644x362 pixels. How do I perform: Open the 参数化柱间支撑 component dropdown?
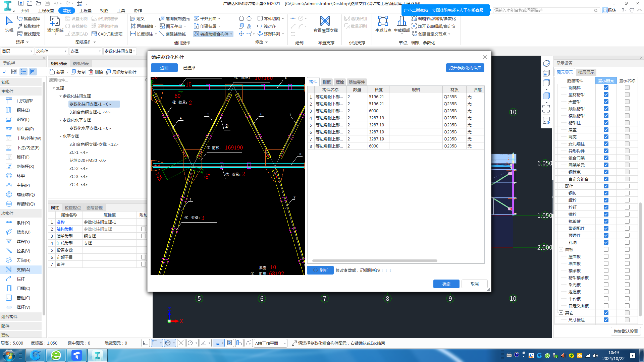(120, 51)
